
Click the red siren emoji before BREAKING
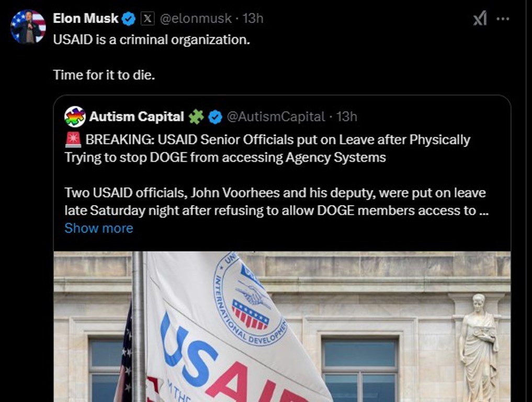(73, 140)
